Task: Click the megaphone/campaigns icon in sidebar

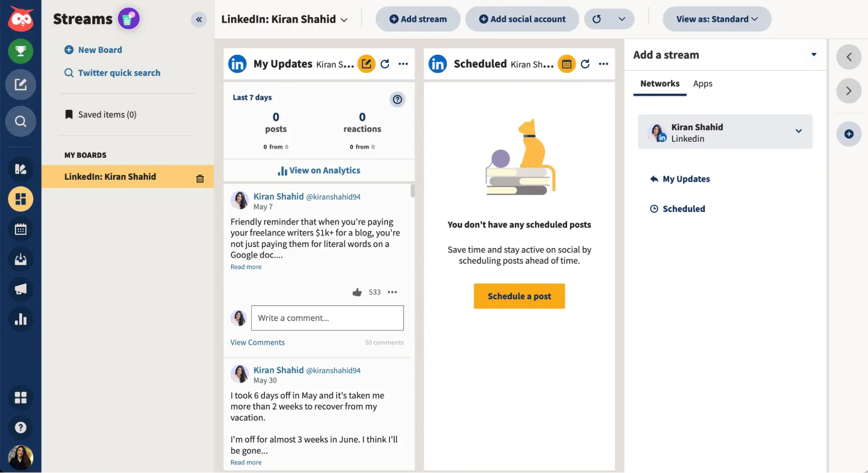Action: point(20,289)
